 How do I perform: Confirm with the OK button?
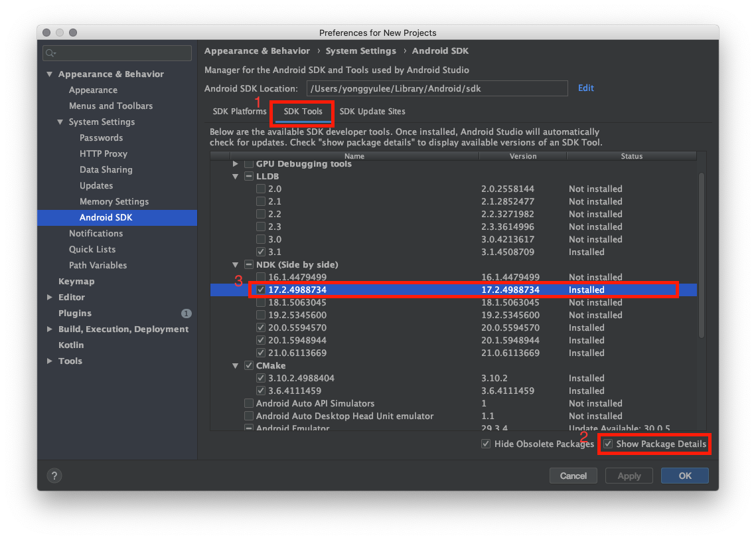(x=685, y=476)
